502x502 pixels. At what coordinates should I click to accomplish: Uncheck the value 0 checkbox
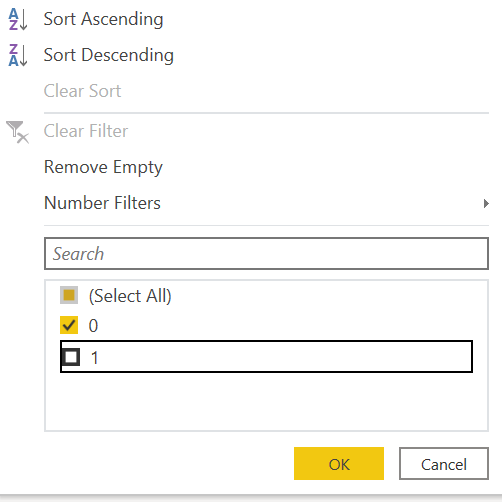(x=69, y=325)
